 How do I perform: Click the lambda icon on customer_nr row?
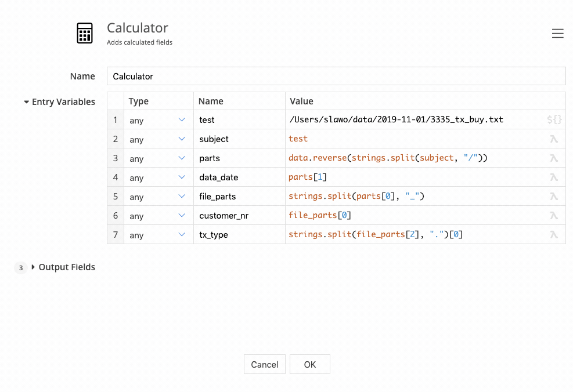click(554, 215)
